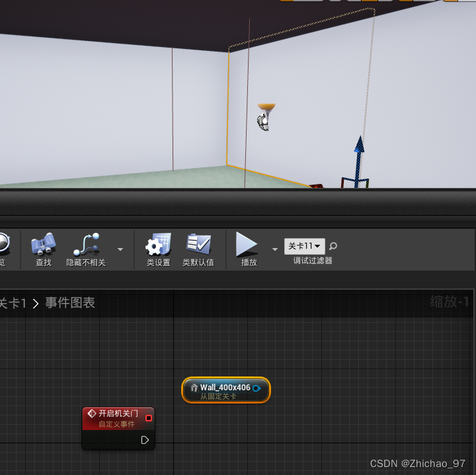Toggle the 隐藏不相关 hide unrelated icon
The width and height of the screenshot is (476, 475).
pos(86,245)
